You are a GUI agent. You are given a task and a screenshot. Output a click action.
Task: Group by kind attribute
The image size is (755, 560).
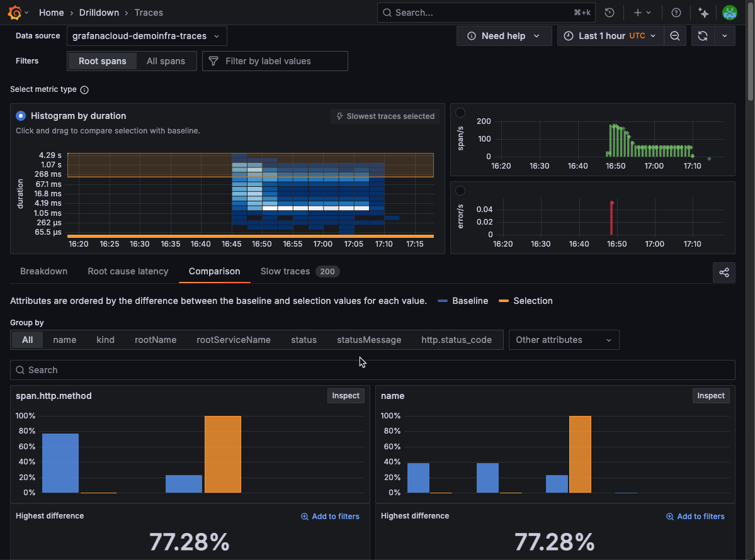pyautogui.click(x=105, y=340)
